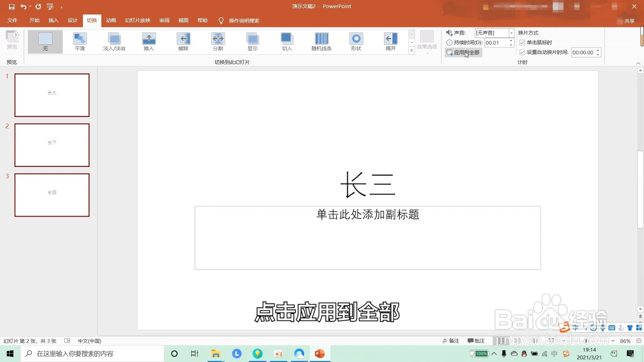Screen dimensions: 644x362
Task: Select the 随机线条 transition
Action: tap(322, 42)
